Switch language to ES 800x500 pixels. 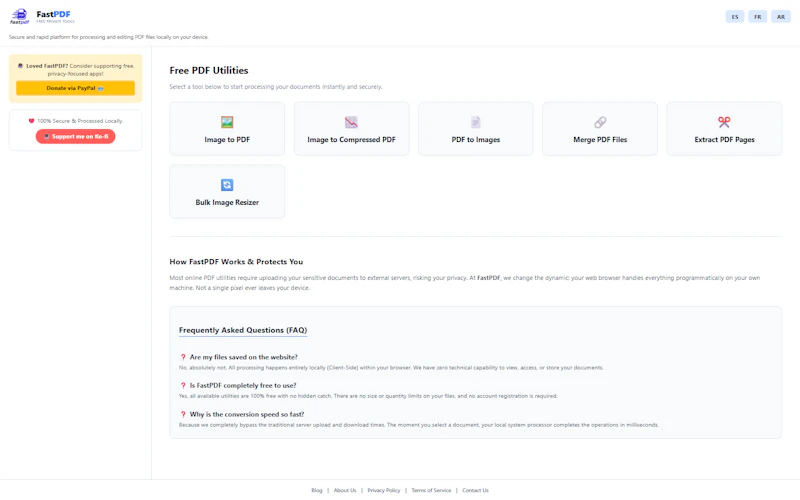pyautogui.click(x=735, y=17)
